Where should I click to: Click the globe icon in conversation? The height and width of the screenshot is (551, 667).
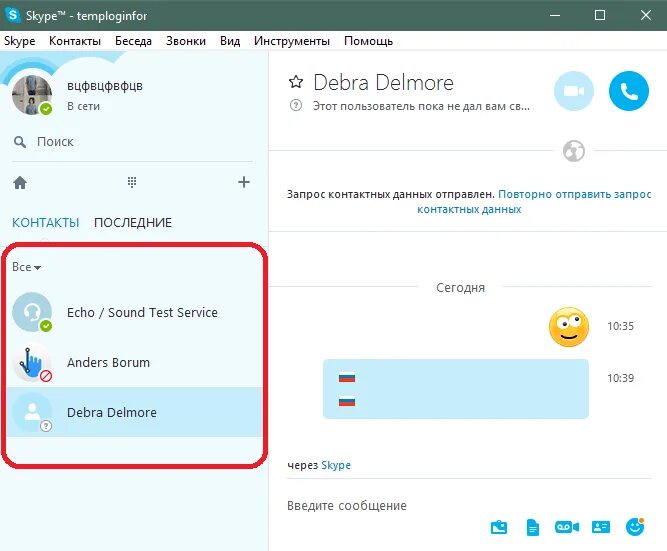pyautogui.click(x=574, y=151)
